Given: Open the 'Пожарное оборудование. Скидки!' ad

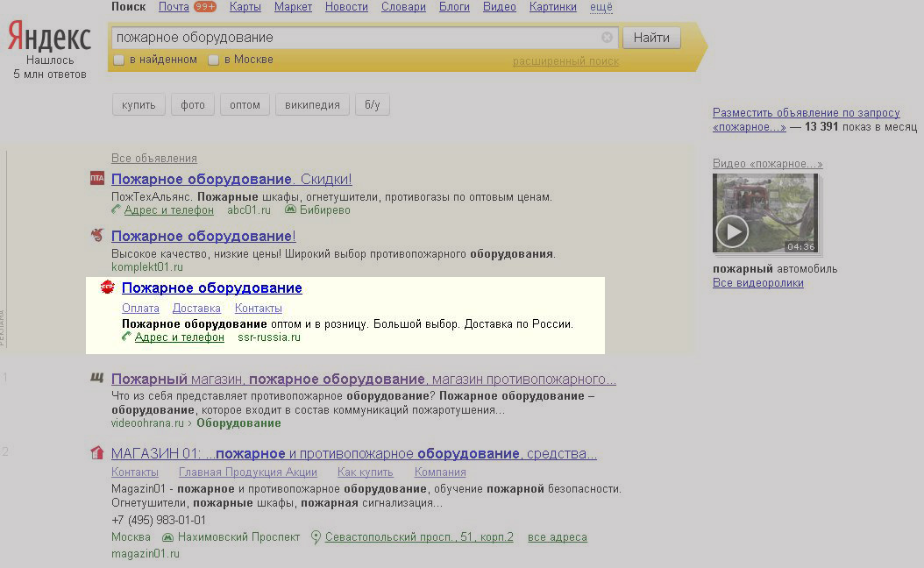Looking at the screenshot, I should pos(231,179).
